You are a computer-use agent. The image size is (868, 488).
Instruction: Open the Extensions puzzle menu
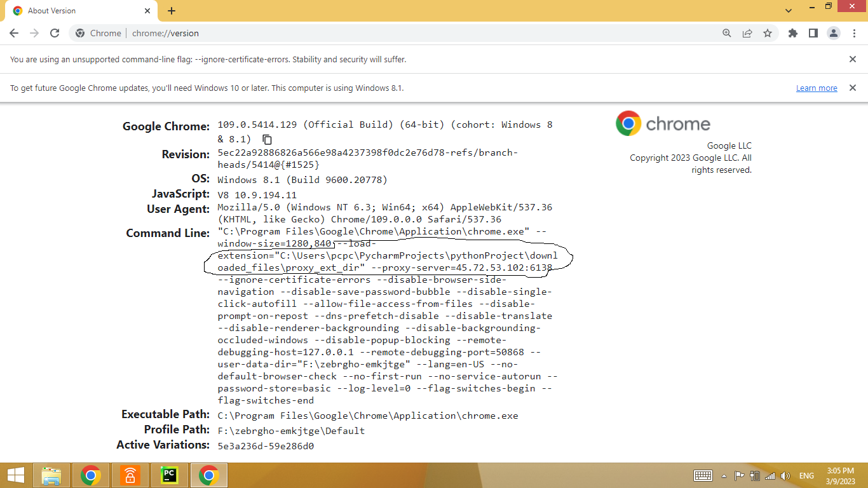[793, 33]
